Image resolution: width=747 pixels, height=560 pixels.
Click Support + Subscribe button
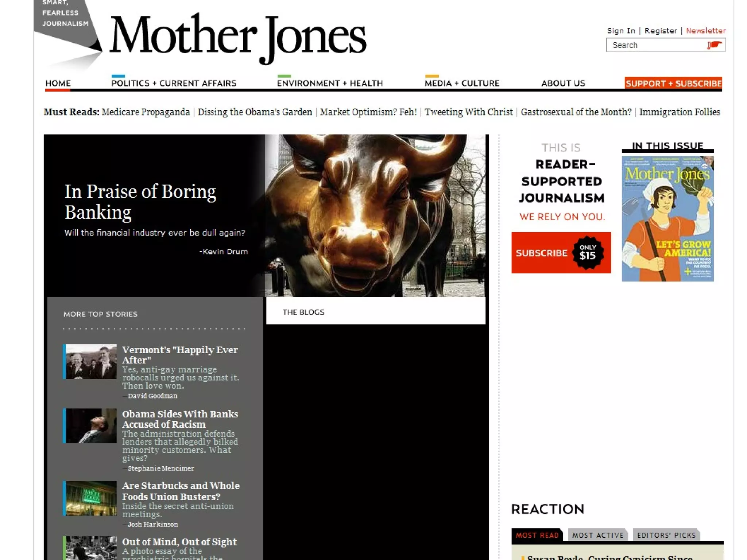673,83
